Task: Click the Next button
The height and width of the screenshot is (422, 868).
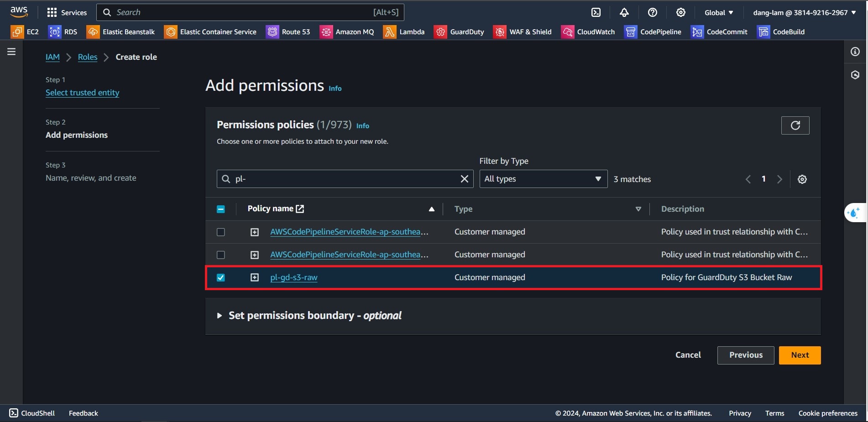Action: click(x=800, y=355)
